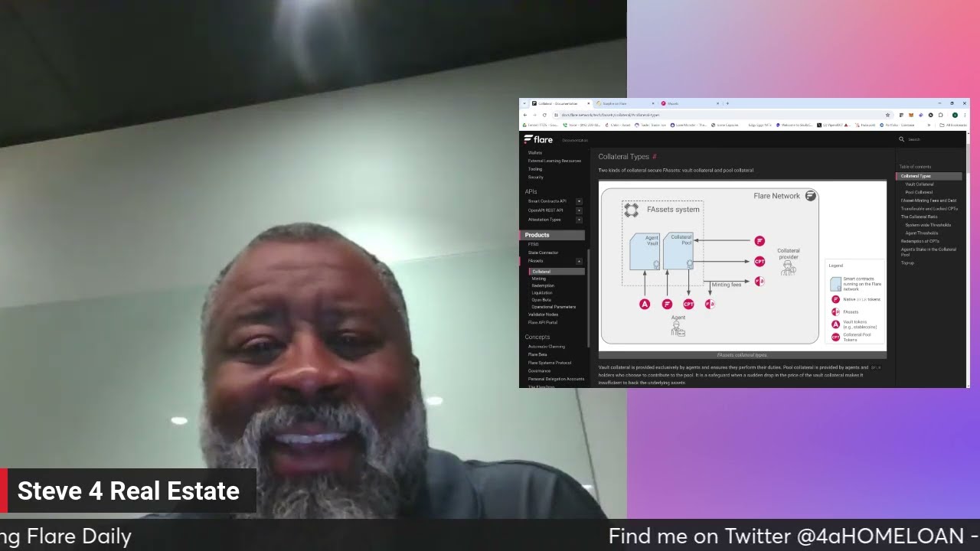
Task: Click the Flare logo in the docs header
Action: tap(538, 139)
